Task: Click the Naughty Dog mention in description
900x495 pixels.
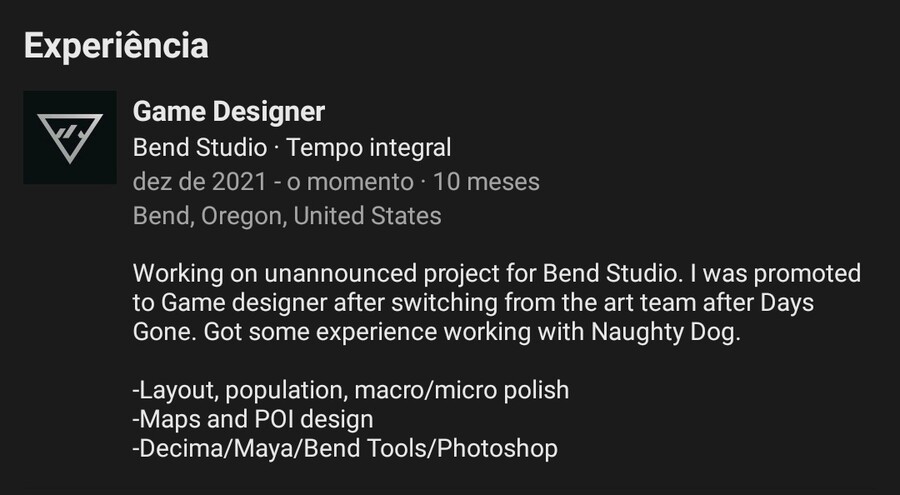Action: pos(665,332)
